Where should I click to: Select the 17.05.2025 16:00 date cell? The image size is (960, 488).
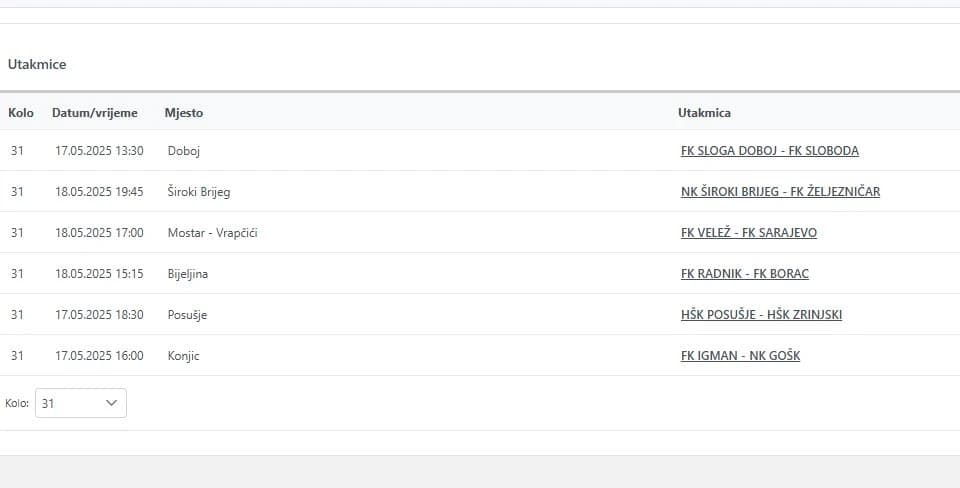[99, 356]
